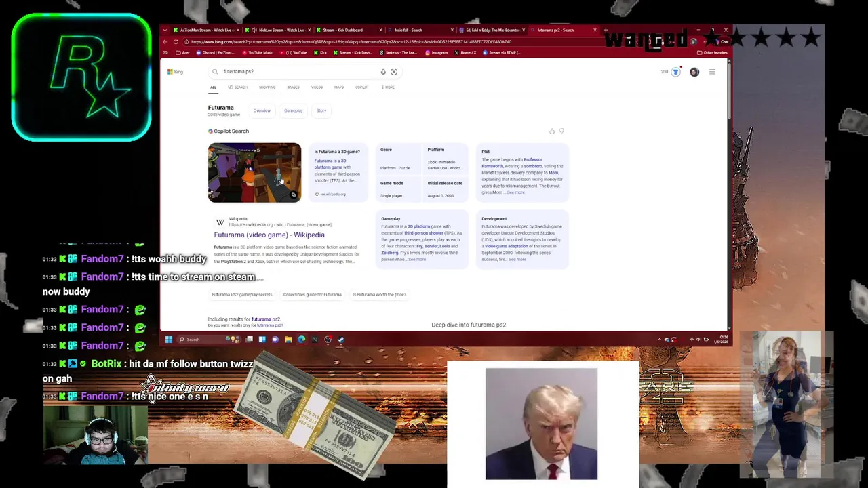Click the search magnifier in Bing box
The height and width of the screenshot is (488, 868).
(x=215, y=72)
